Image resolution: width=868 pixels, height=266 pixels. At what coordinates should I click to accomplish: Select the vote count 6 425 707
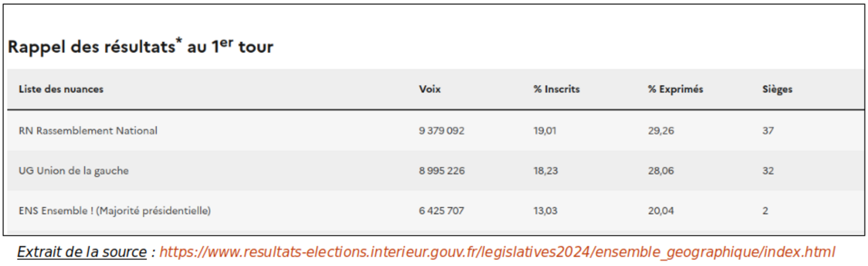coord(441,211)
